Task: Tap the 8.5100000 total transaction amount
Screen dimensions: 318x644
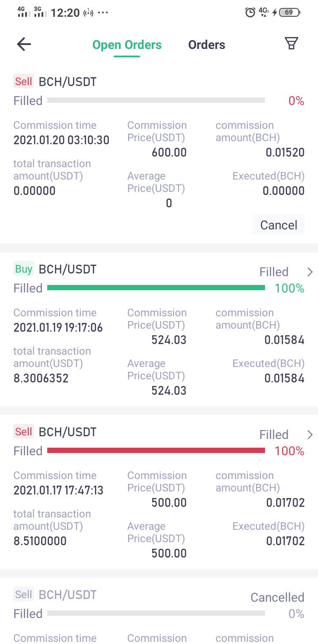Action: (40, 541)
